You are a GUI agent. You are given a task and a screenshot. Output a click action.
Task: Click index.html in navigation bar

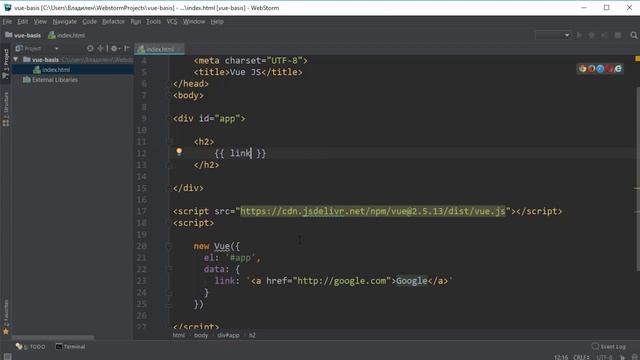tap(67, 36)
